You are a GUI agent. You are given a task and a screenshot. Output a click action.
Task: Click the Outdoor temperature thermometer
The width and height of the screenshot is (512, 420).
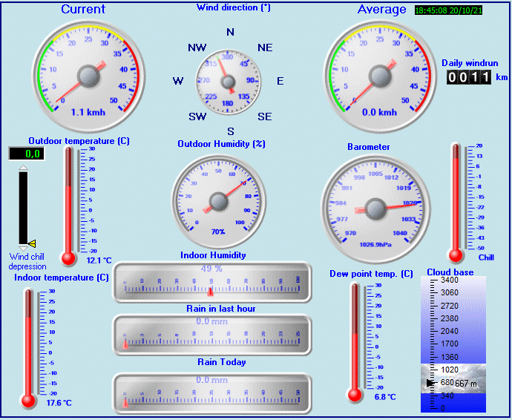tap(69, 206)
